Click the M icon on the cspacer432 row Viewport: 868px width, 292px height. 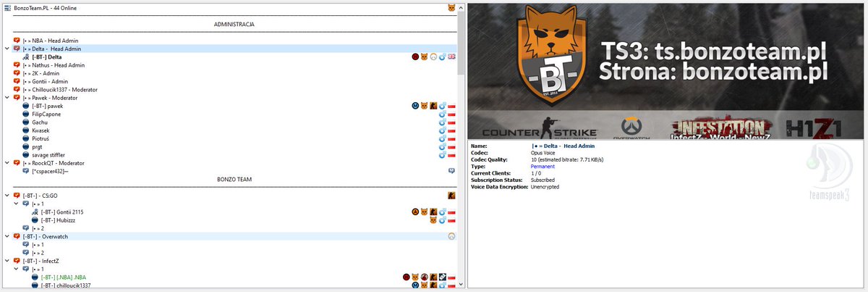coord(451,171)
